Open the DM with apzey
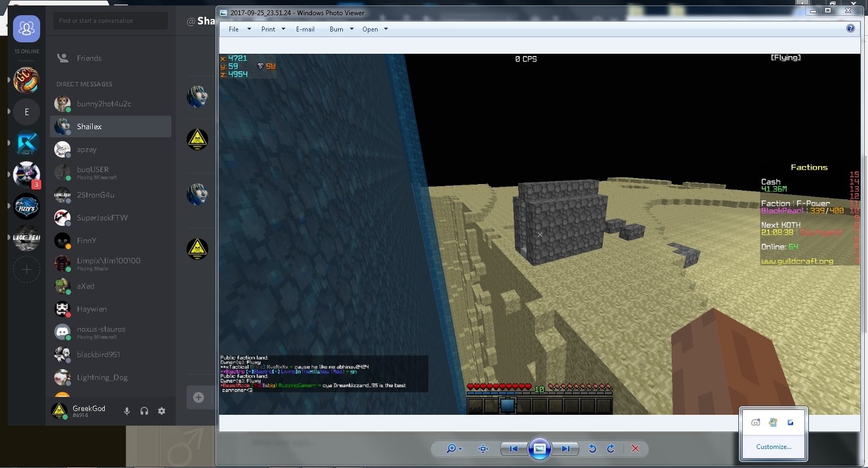The image size is (868, 468). tap(111, 149)
